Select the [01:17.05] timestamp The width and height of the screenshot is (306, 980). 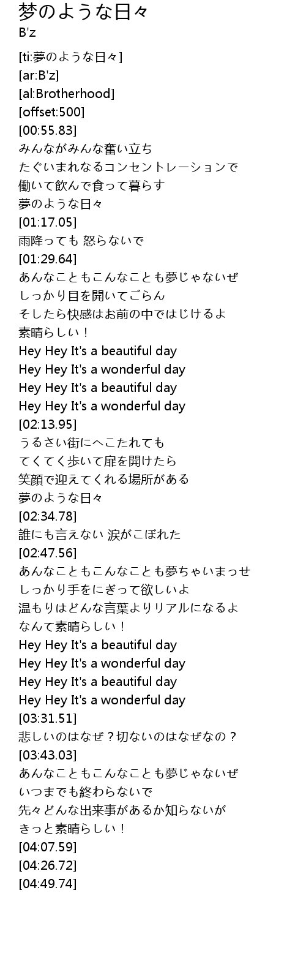click(x=48, y=222)
